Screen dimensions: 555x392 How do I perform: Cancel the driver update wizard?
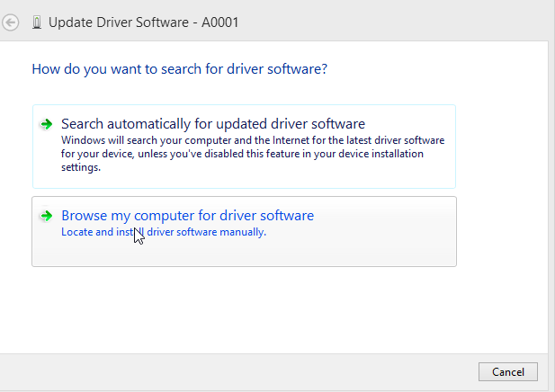pos(508,372)
